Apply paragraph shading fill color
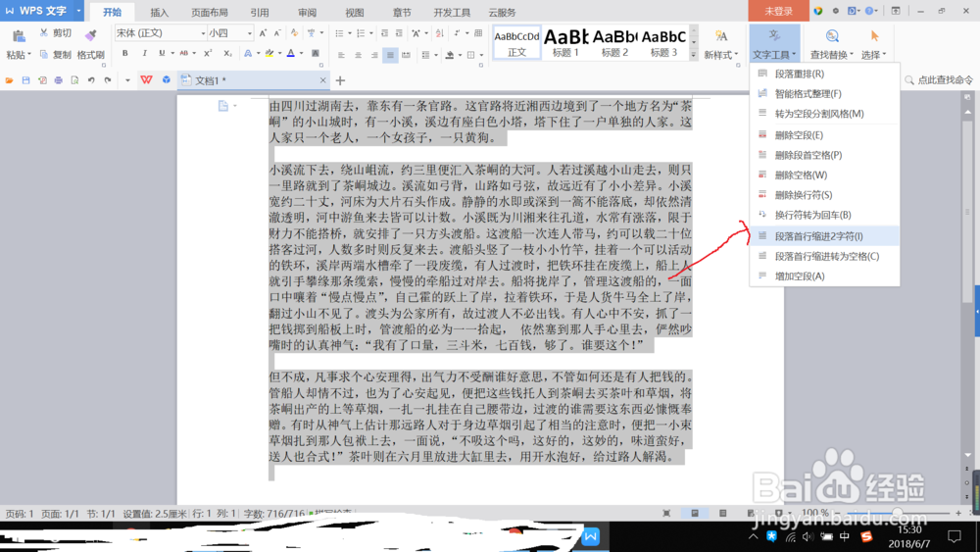980x552 pixels. [x=450, y=55]
